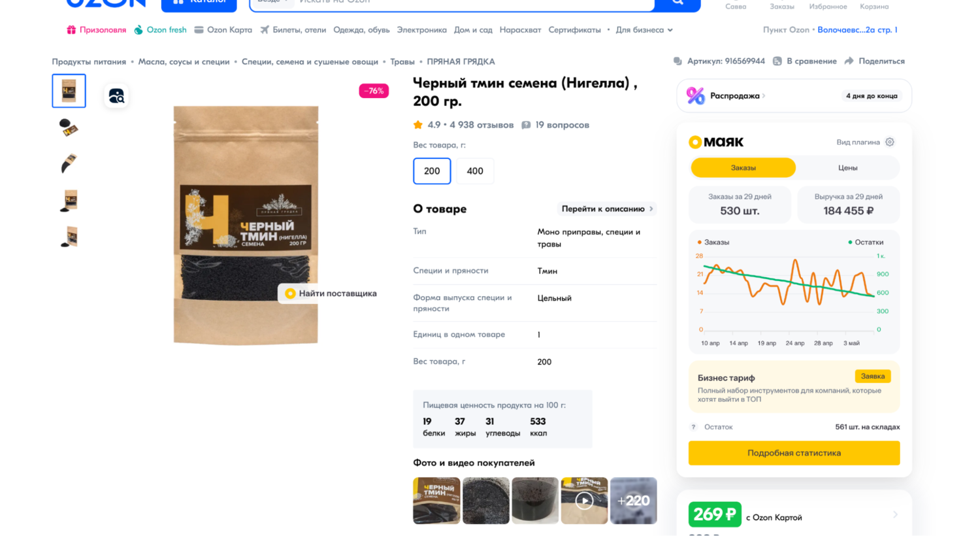Screen dimensions: 980x536
Task: Click the questions bubble icon by 19 вопросов
Action: click(526, 125)
